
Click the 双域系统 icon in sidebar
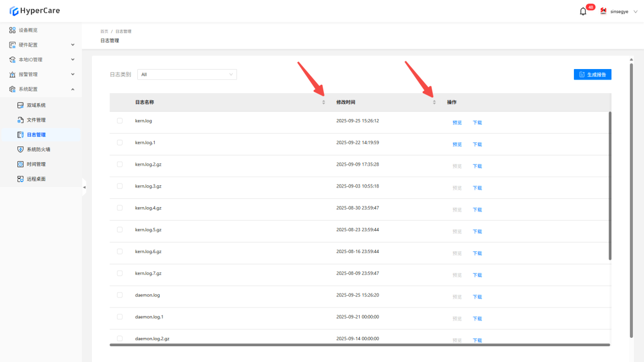21,106
